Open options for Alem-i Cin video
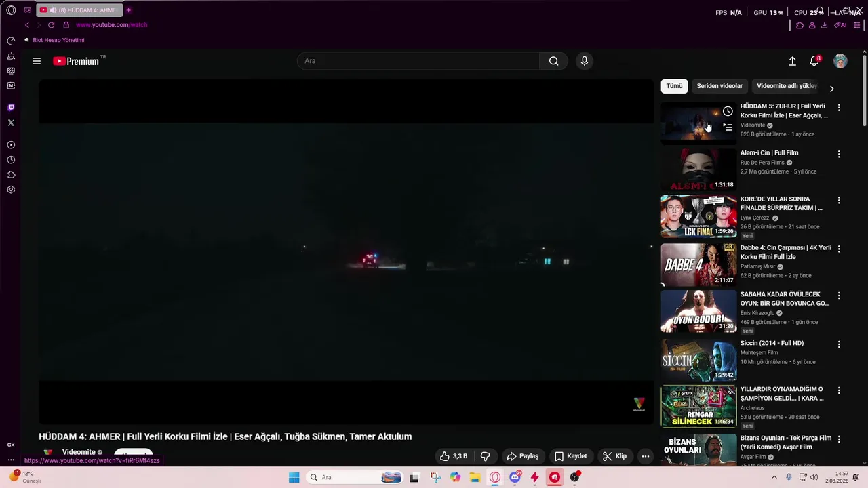The image size is (868, 488). click(839, 155)
